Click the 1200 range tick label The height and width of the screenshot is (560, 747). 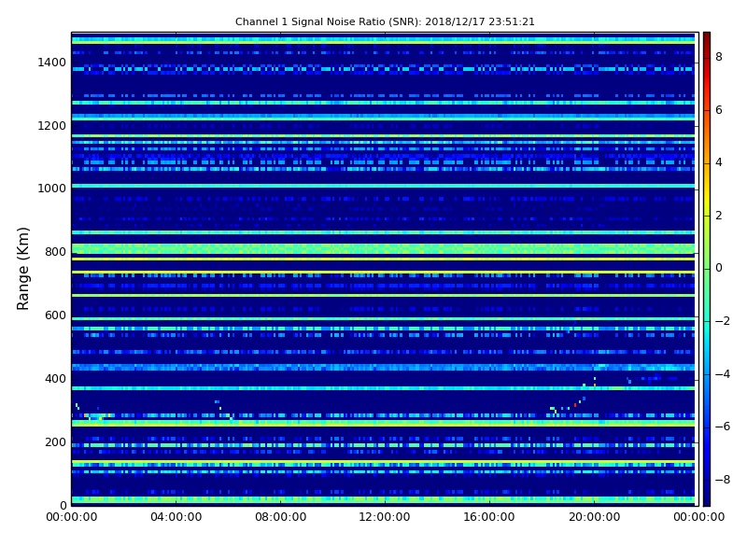tap(52, 126)
